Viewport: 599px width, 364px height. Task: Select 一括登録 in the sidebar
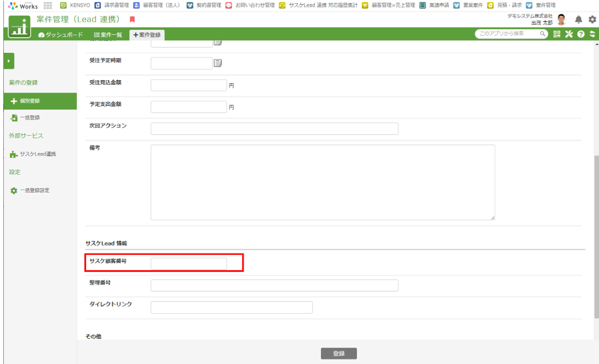pyautogui.click(x=29, y=118)
